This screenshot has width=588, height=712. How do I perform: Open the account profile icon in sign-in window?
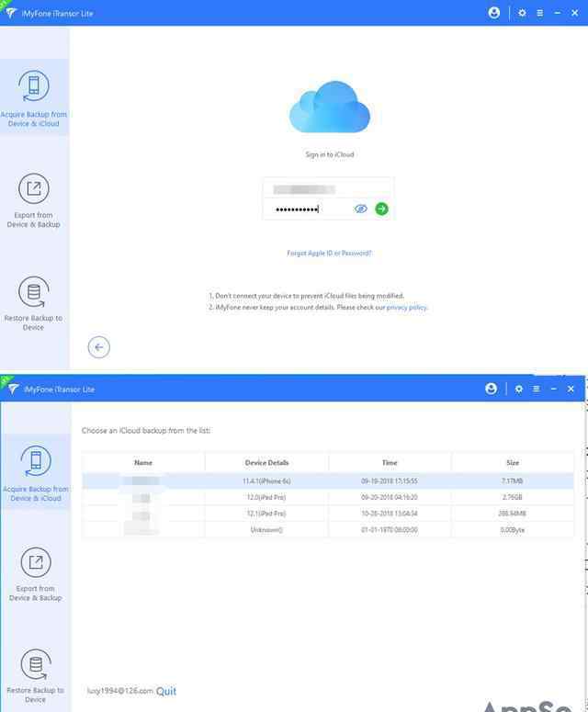tap(494, 13)
